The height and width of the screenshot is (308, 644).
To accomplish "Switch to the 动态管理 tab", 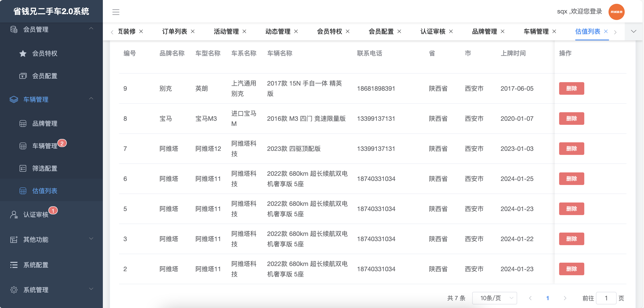I will [x=278, y=31].
